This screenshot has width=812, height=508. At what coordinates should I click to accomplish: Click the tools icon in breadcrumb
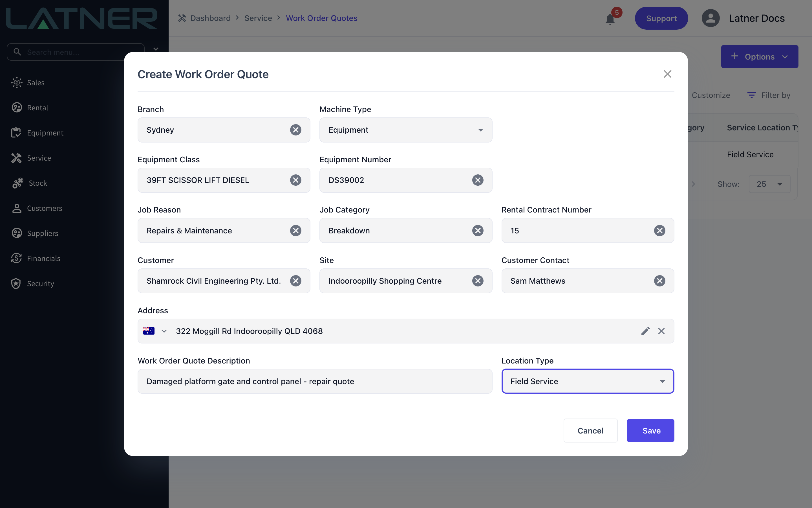tap(182, 18)
